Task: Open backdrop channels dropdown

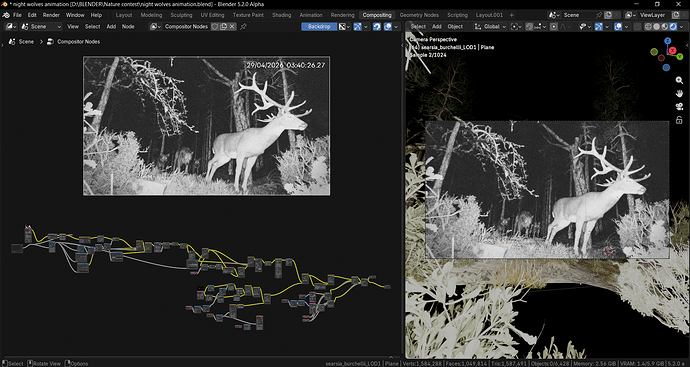Action: pyautogui.click(x=345, y=26)
